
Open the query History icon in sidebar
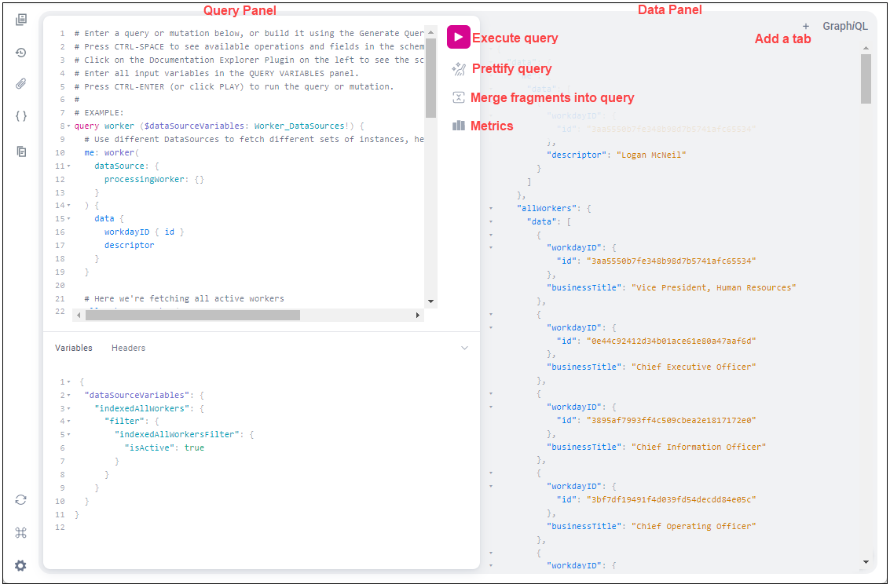pos(21,53)
